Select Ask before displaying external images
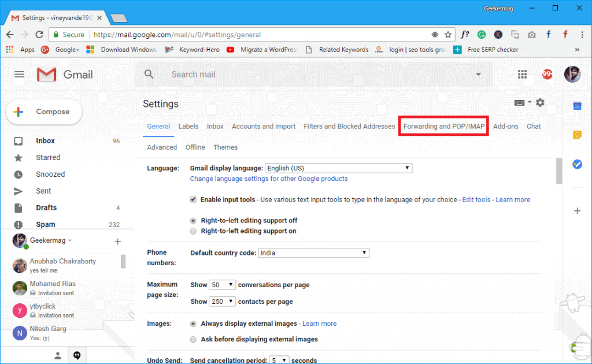This screenshot has width=592, height=364. tap(193, 339)
